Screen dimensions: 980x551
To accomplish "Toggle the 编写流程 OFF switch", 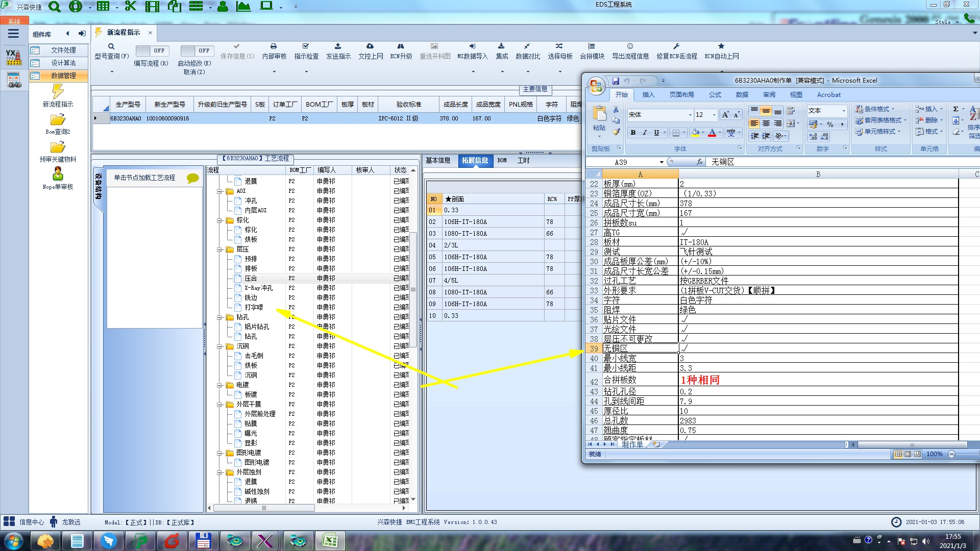I will coord(152,51).
